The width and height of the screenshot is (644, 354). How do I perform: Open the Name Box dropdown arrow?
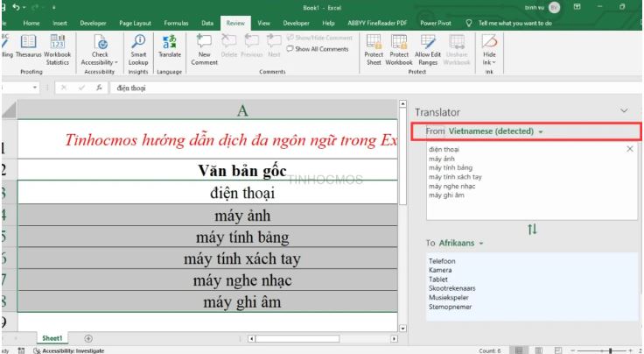35,88
